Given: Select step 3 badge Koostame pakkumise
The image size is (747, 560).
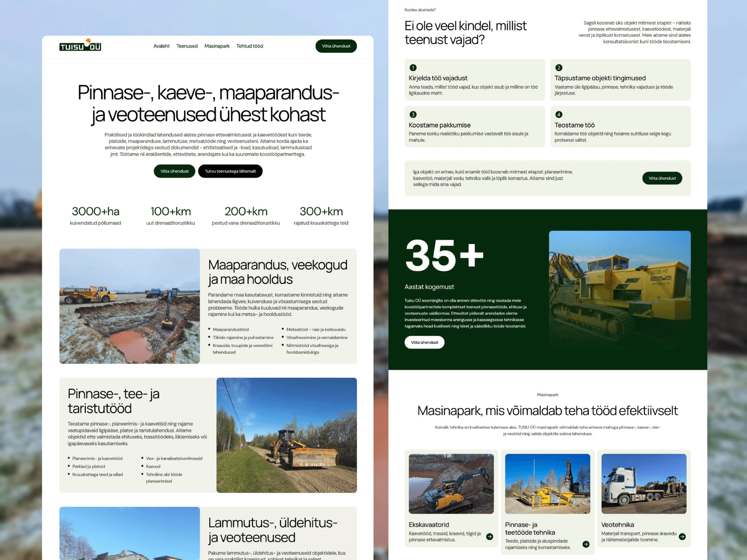Looking at the screenshot, I should 413,114.
